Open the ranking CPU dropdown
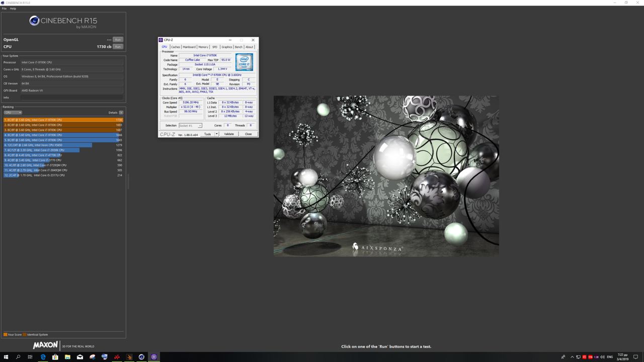This screenshot has height=362, width=644. 13,113
